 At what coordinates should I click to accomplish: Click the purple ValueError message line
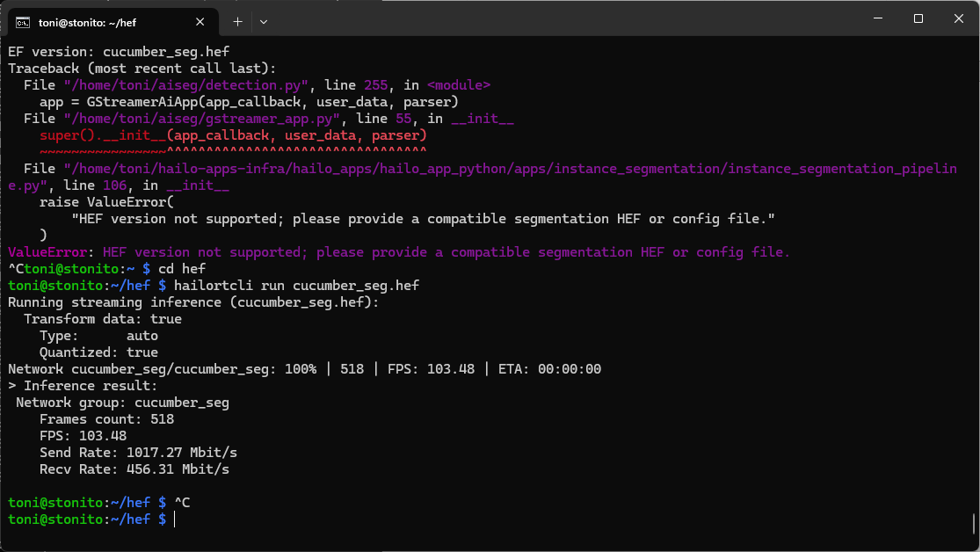click(x=399, y=252)
